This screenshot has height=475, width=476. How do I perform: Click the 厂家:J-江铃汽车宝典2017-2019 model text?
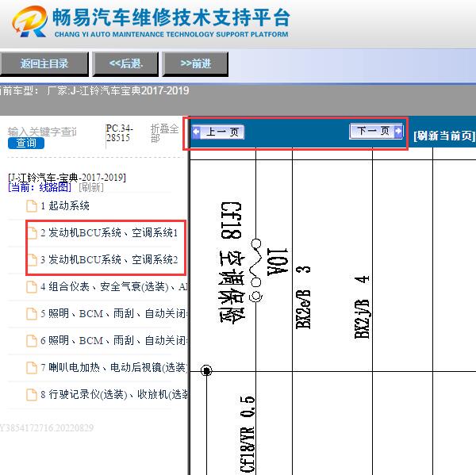(118, 90)
